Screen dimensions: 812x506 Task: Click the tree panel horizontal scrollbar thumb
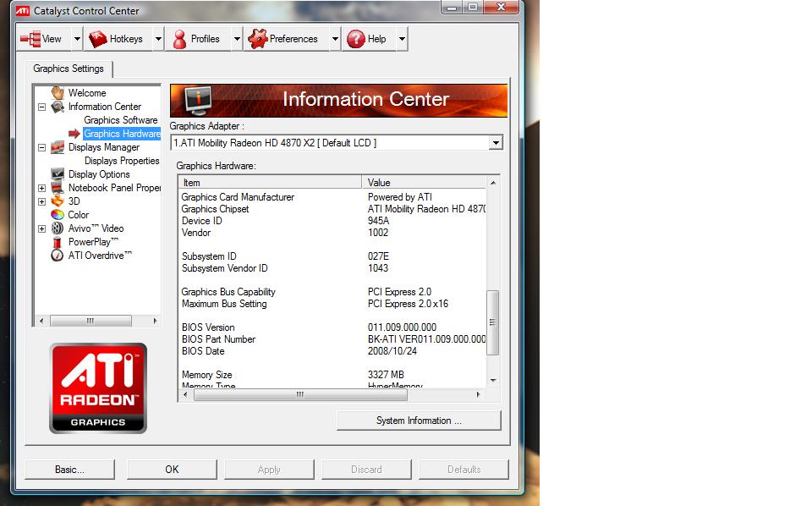click(91, 321)
